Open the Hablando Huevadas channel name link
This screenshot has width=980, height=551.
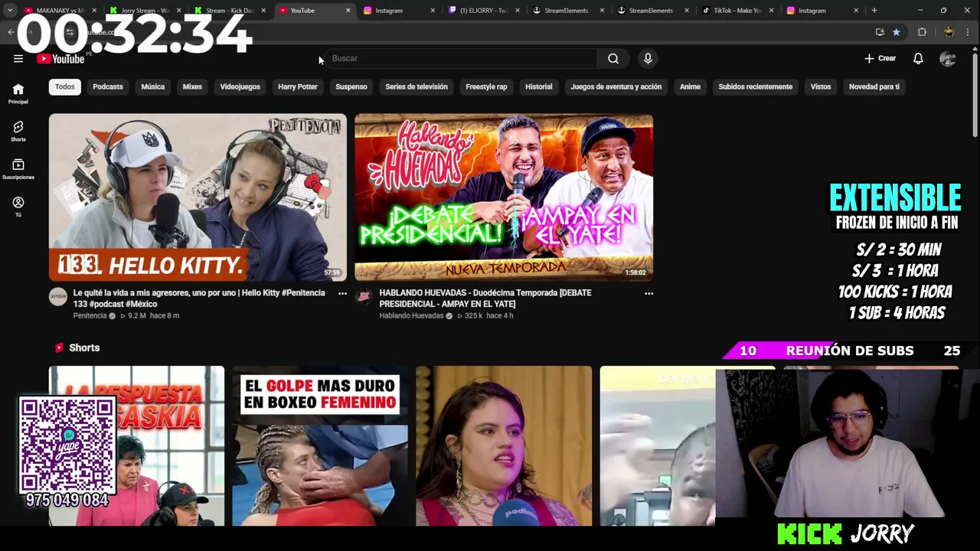pos(411,315)
